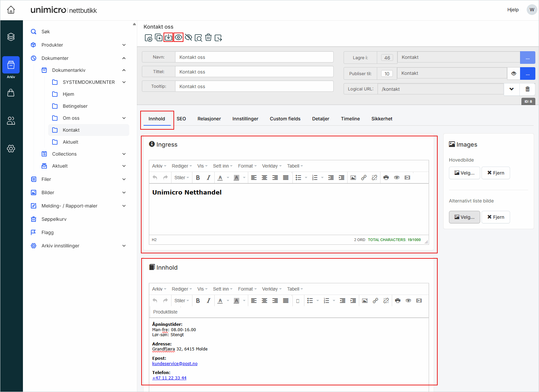Open the Arkiv section in left rail
Viewport: 539px width, 392px height.
11,67
